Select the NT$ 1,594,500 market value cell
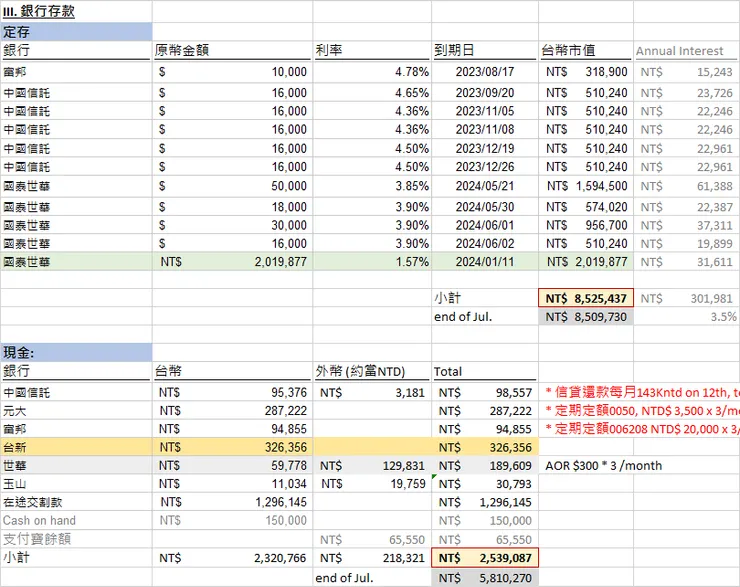Image resolution: width=740 pixels, height=587 pixels. click(x=586, y=186)
